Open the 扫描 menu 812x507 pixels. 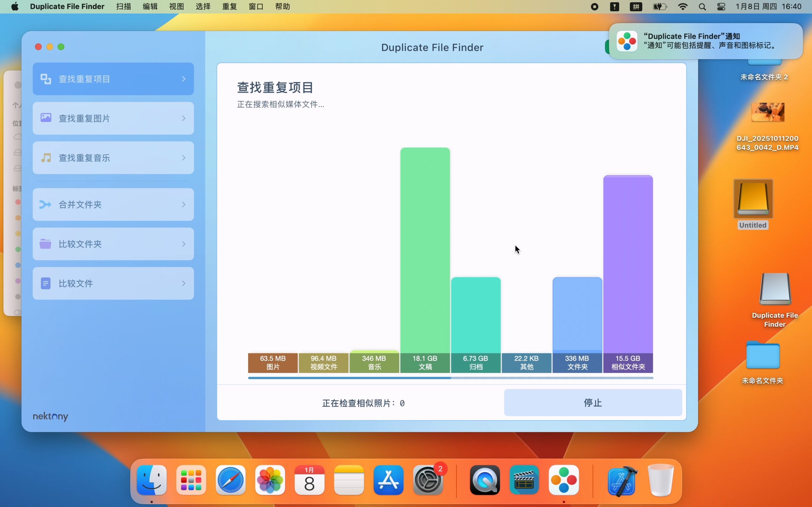tap(123, 7)
